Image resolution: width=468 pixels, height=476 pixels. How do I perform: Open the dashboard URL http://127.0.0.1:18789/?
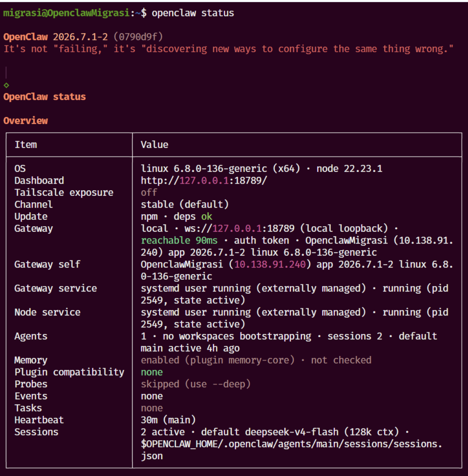(x=204, y=181)
